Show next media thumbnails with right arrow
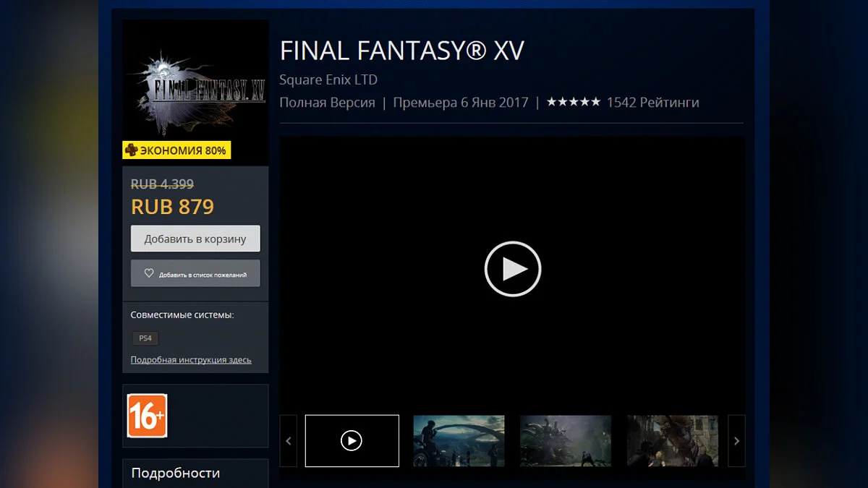The width and height of the screenshot is (868, 488). click(x=736, y=440)
